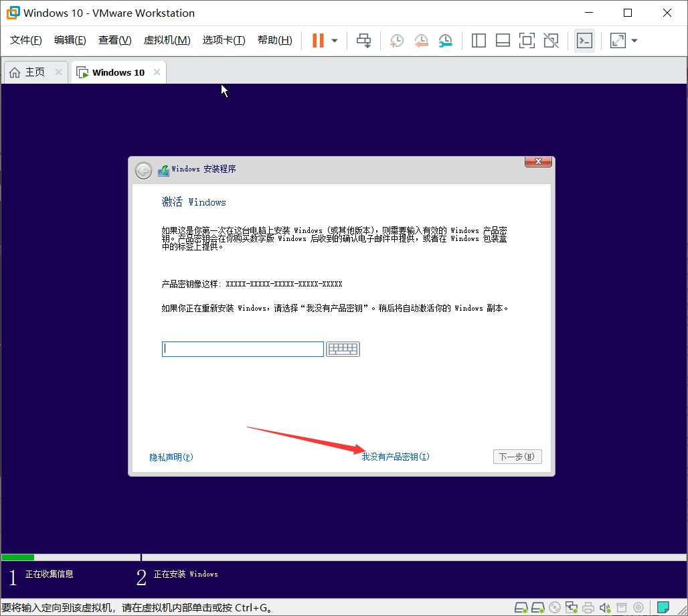Open the 帮助(H) menu
Image resolution: width=688 pixels, height=616 pixels.
(x=274, y=40)
